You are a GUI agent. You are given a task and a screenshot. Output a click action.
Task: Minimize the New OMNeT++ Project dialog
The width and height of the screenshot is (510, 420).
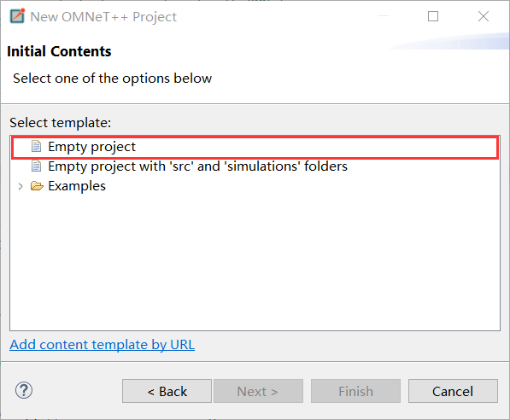384,16
